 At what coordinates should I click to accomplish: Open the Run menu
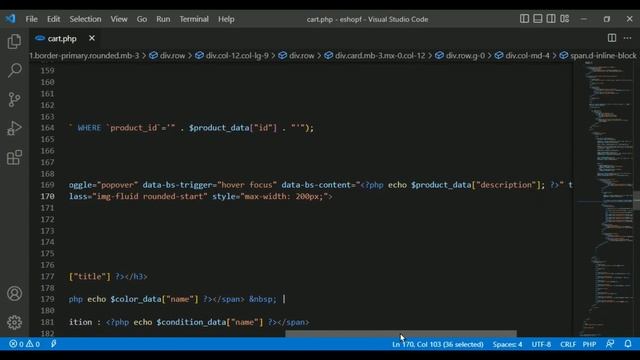click(163, 19)
